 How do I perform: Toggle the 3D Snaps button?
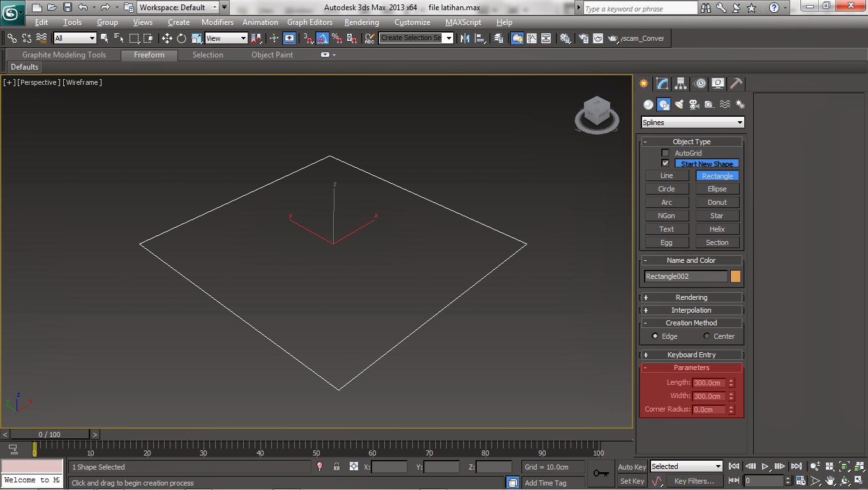pyautogui.click(x=308, y=38)
